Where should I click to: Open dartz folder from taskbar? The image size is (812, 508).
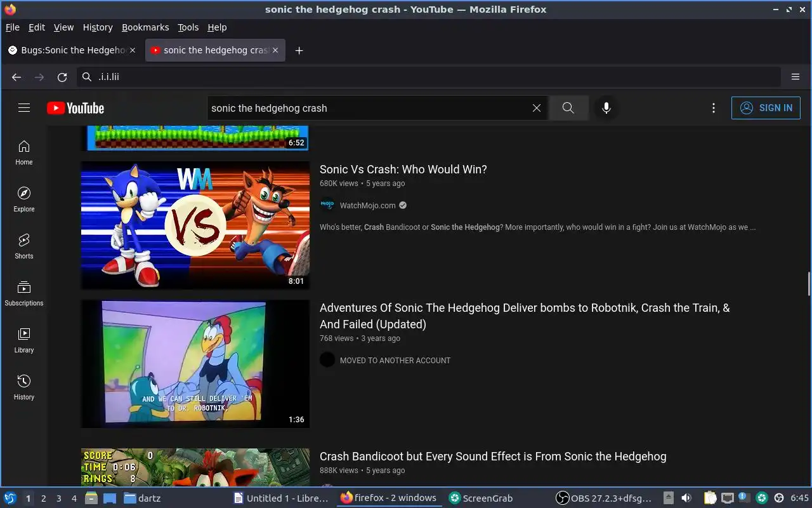click(x=142, y=498)
